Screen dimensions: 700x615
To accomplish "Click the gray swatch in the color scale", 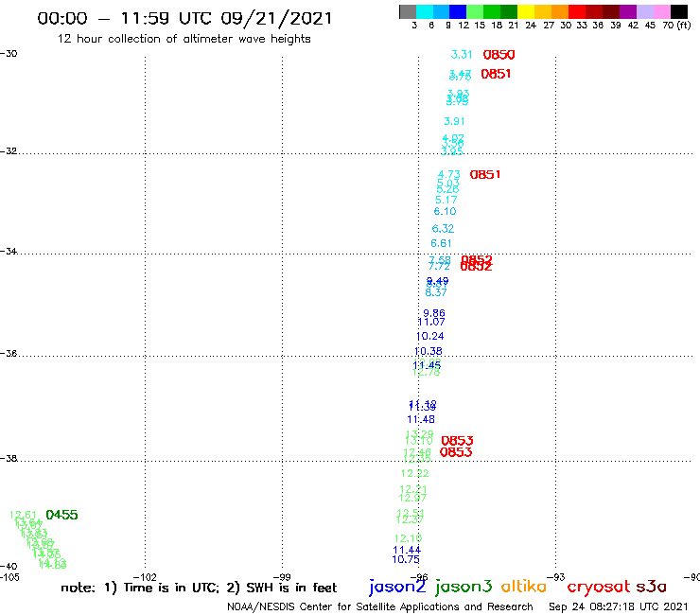I will [408, 11].
